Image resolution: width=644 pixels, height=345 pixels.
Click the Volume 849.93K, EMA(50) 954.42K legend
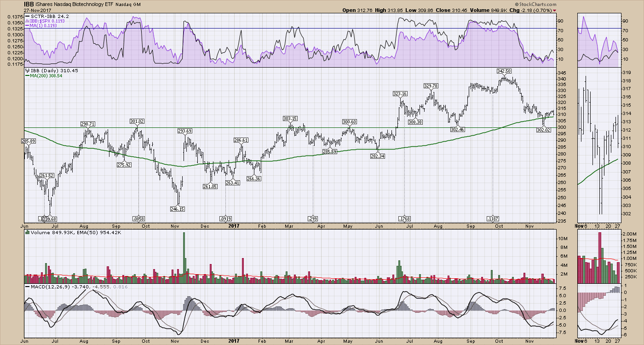tap(76, 233)
